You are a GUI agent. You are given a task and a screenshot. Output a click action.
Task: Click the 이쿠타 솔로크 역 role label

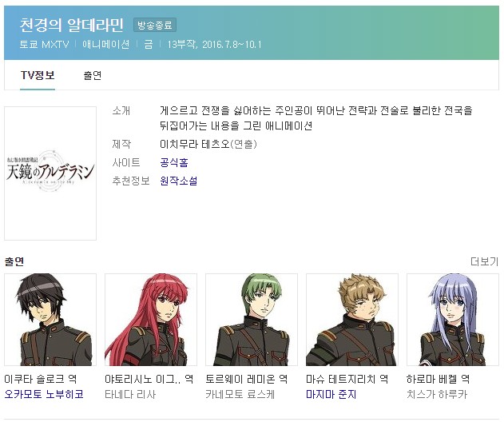41,379
